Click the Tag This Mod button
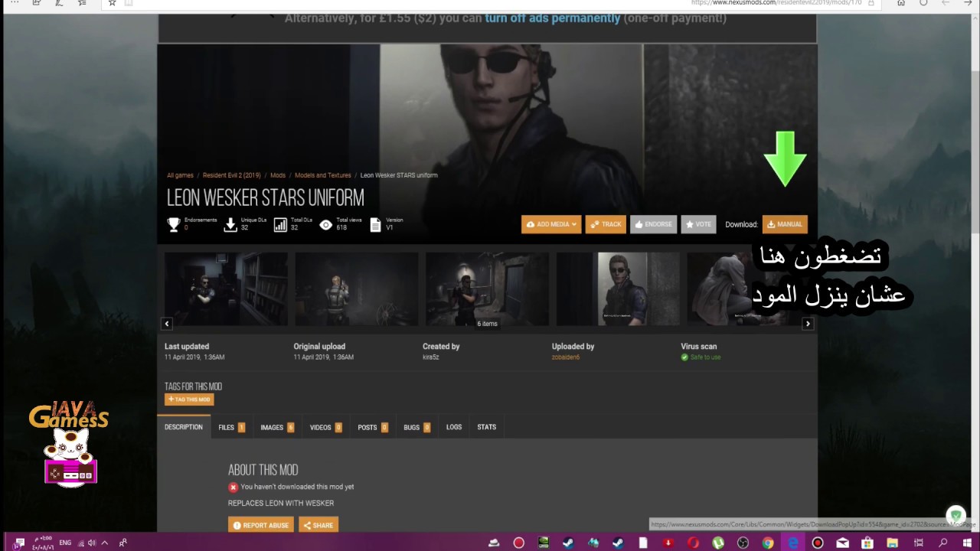Screen dimensions: 980x551 (189, 399)
